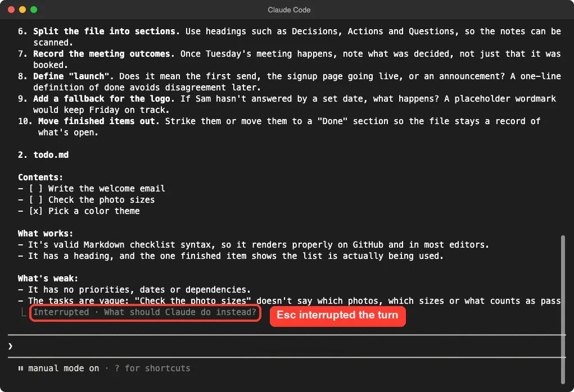
Task: Click the "What's weak:" heading
Action: point(48,279)
